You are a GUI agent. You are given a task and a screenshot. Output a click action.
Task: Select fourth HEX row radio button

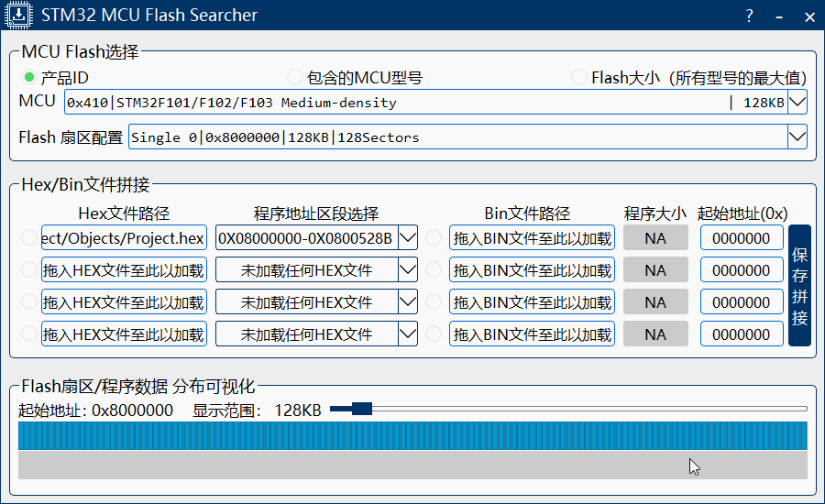point(29,334)
